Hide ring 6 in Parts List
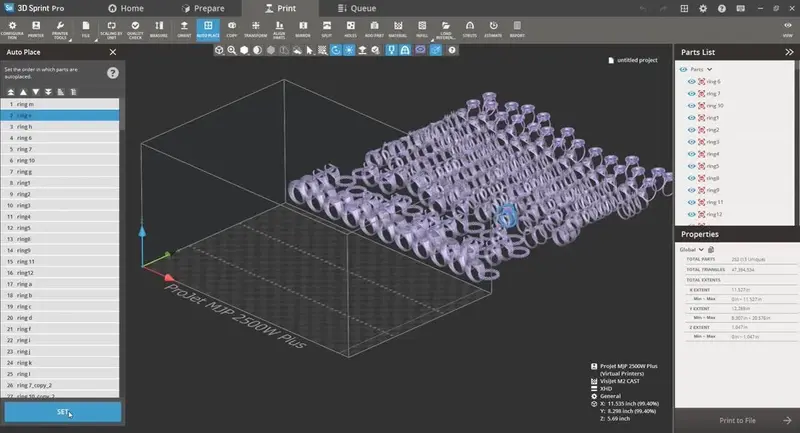Screen dimensions: 800x433 click(691, 82)
